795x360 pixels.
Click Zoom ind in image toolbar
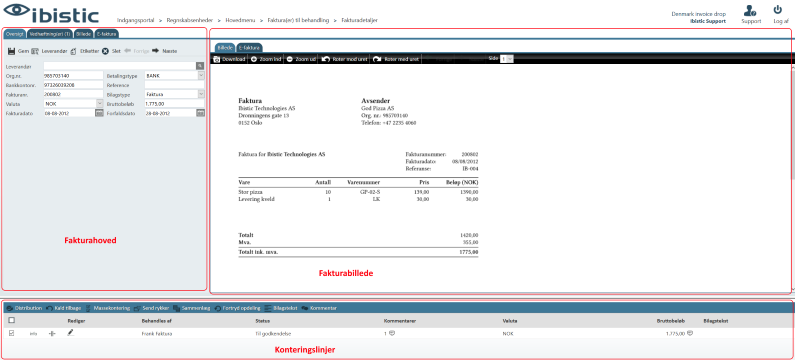266,59
